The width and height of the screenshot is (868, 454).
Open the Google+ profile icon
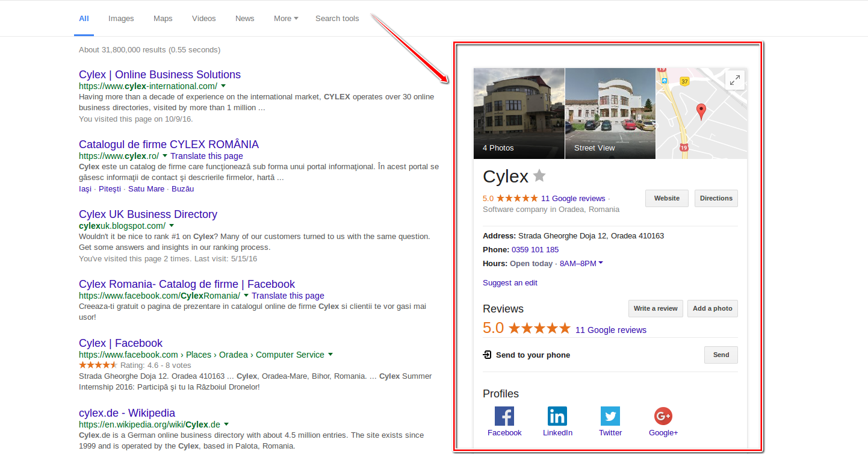(x=663, y=416)
